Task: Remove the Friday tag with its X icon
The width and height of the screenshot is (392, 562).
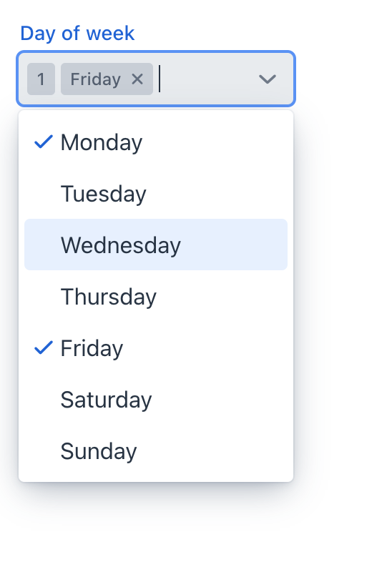Action: (137, 79)
